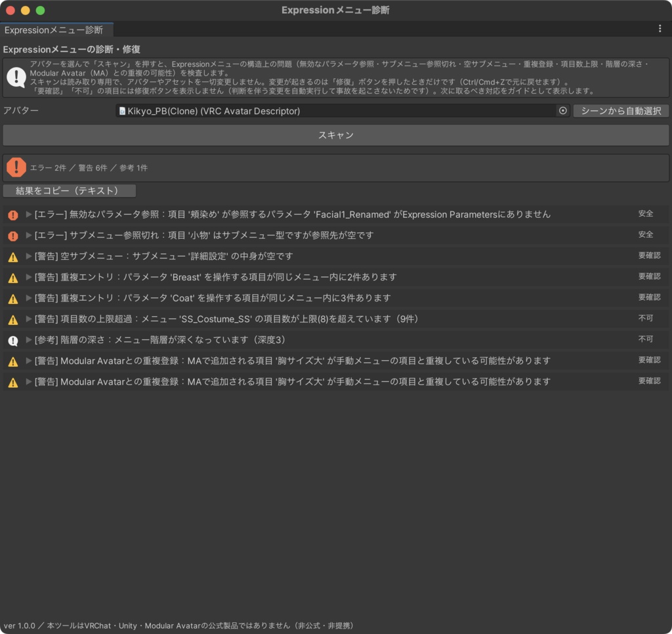
Task: Click the info icon of the 階層の深さ row
Action: click(13, 341)
